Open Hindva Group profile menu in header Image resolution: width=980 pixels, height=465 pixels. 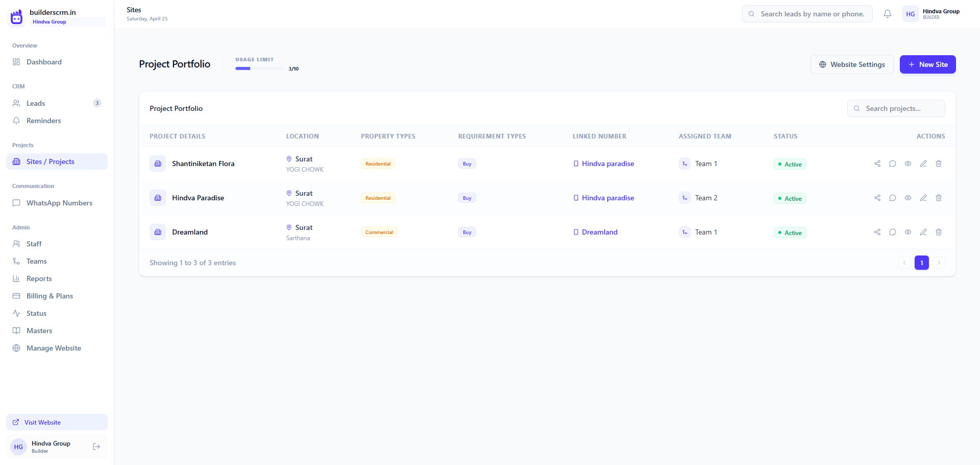pos(931,14)
